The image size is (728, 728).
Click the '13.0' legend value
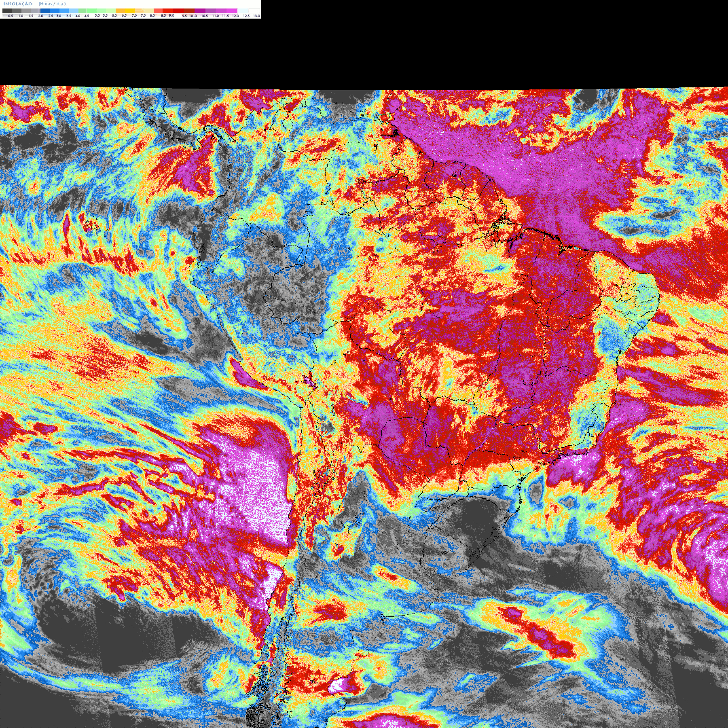click(x=256, y=16)
